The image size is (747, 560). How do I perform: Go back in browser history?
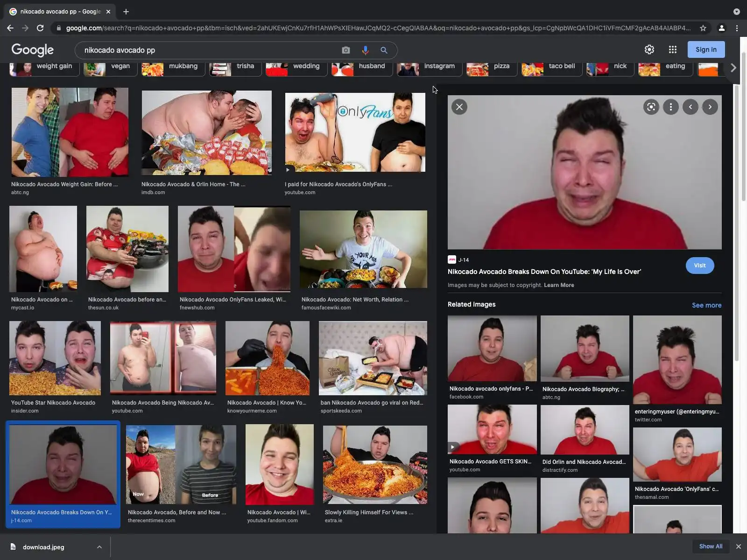click(x=10, y=28)
